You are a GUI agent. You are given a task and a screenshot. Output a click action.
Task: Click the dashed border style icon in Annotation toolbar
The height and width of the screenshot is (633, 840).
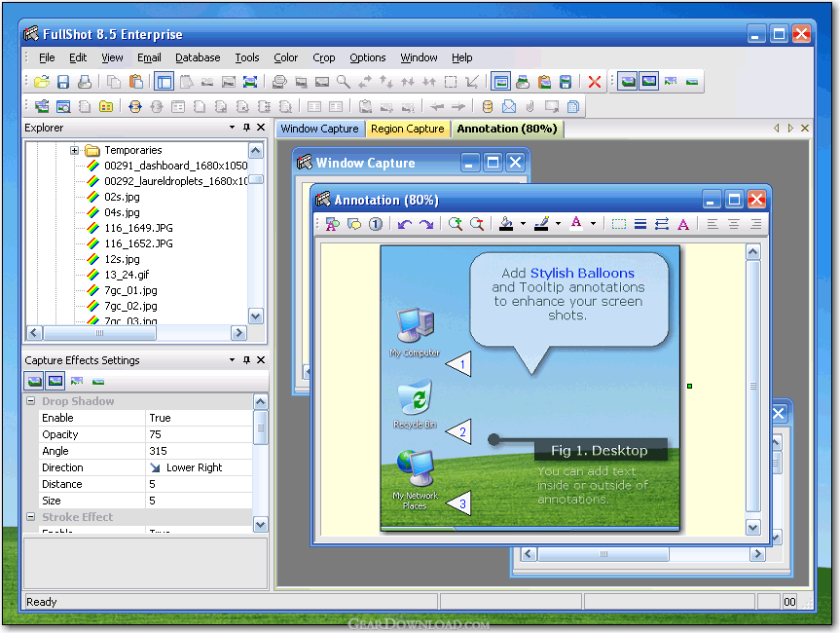click(x=619, y=224)
